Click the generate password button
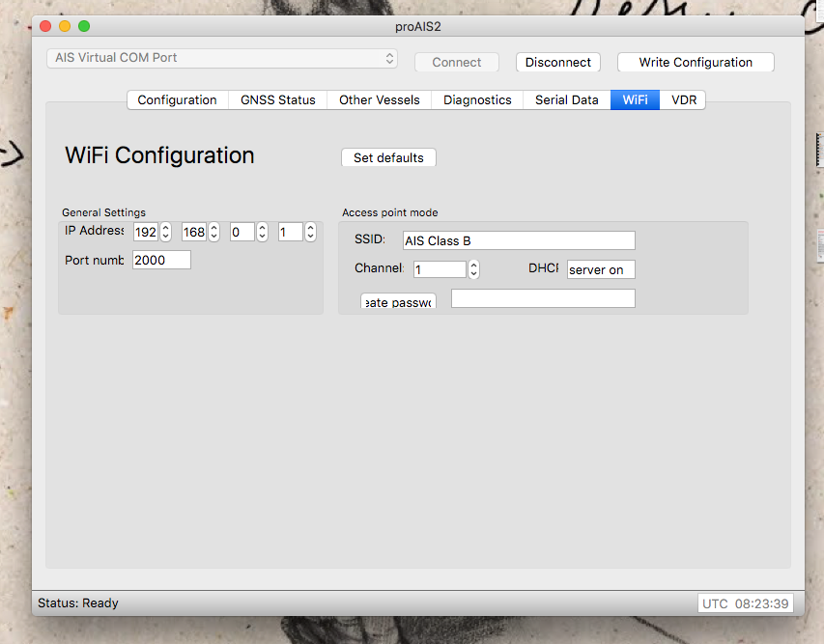 coord(398,301)
